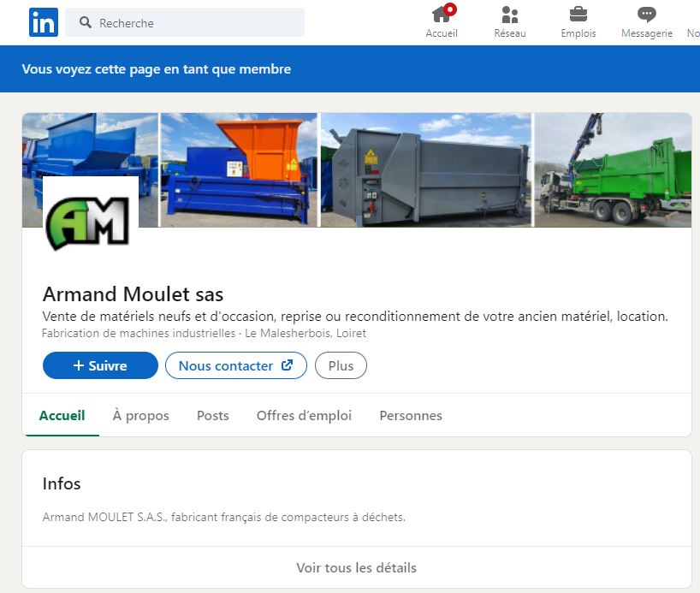The width and height of the screenshot is (700, 593).
Task: Select the Accueil page tab
Action: click(x=62, y=415)
